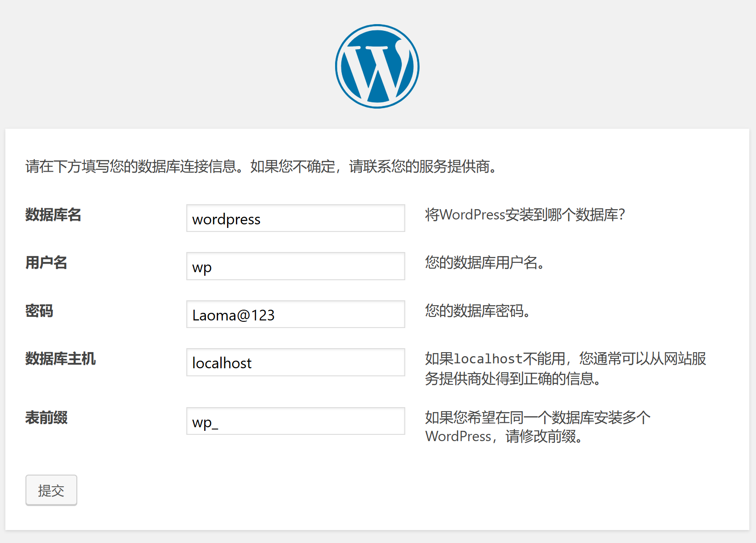Click the 用户名 input with wp

tap(296, 266)
